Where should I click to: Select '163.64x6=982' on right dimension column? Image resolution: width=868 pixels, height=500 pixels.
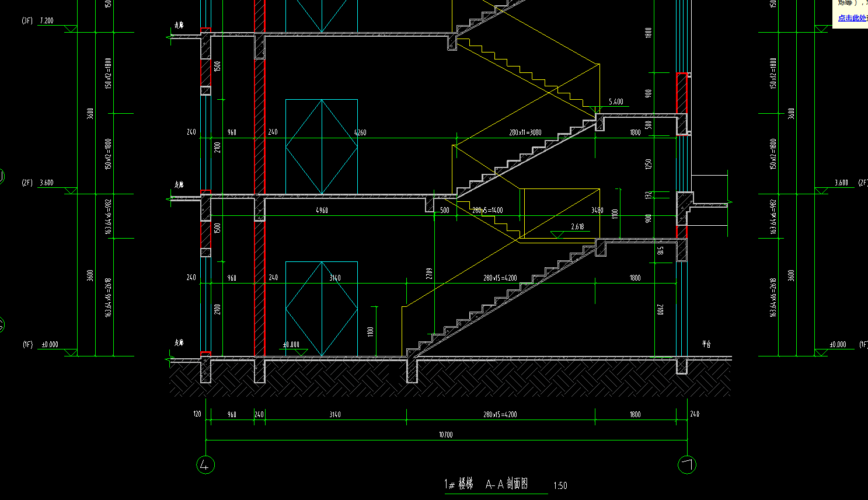pyautogui.click(x=773, y=216)
